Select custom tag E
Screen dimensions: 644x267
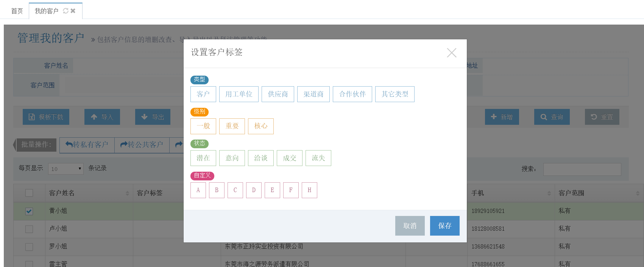point(272,190)
